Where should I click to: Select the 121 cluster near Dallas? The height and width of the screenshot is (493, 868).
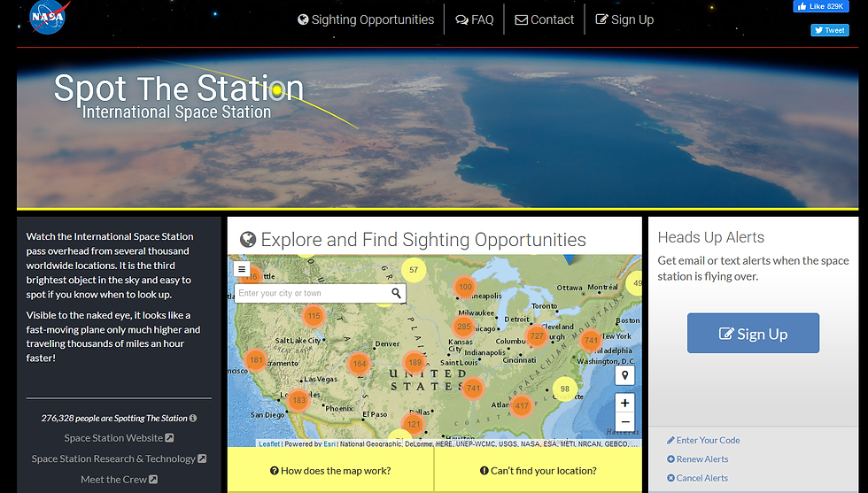point(414,424)
